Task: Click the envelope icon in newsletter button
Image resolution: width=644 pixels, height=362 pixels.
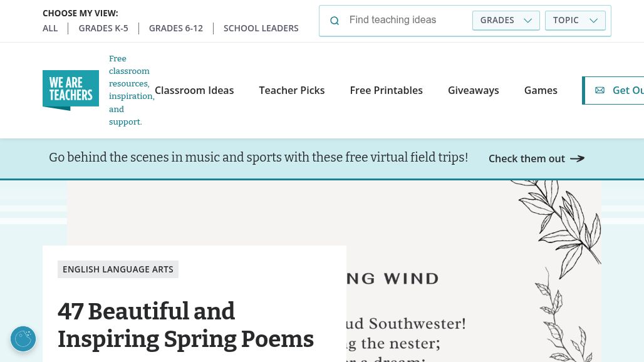Action: point(600,90)
